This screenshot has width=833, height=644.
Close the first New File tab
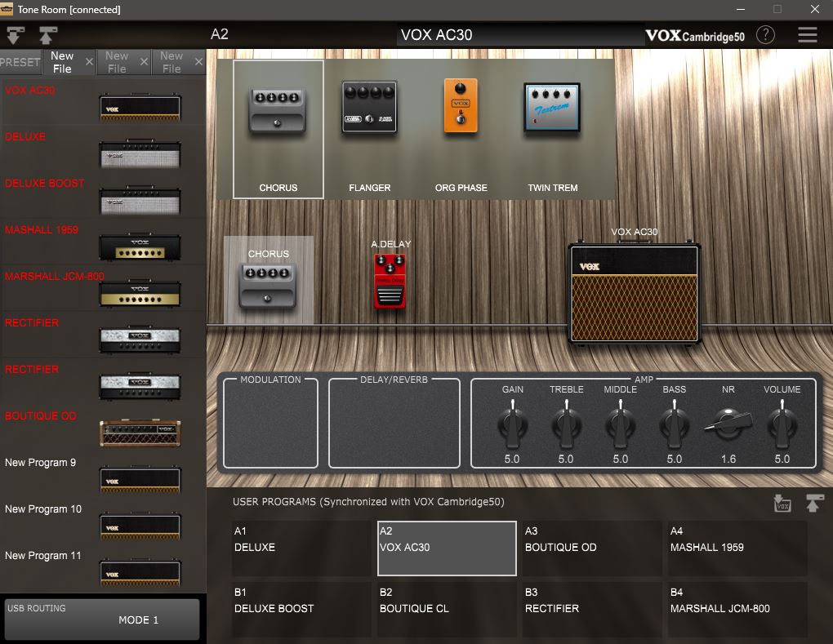pyautogui.click(x=90, y=62)
